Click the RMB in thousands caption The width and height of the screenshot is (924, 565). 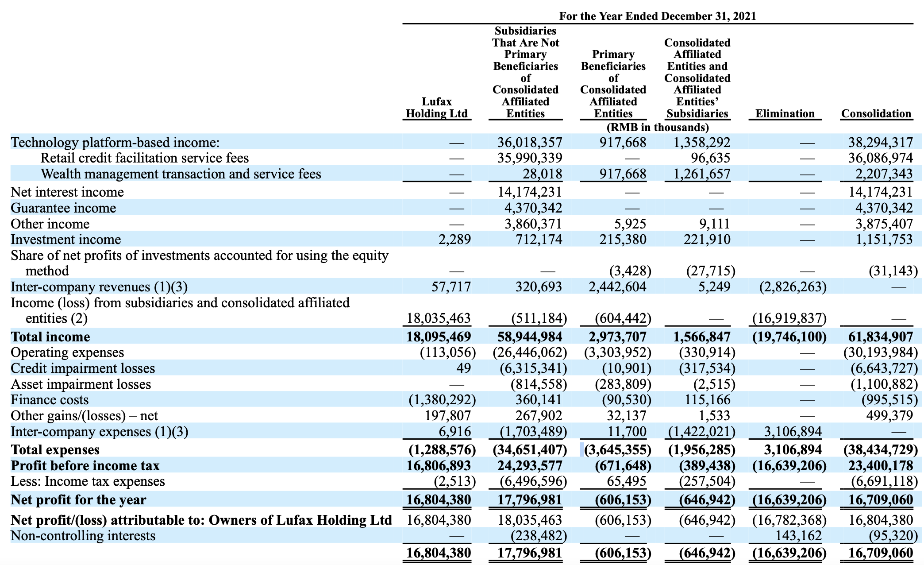click(657, 128)
